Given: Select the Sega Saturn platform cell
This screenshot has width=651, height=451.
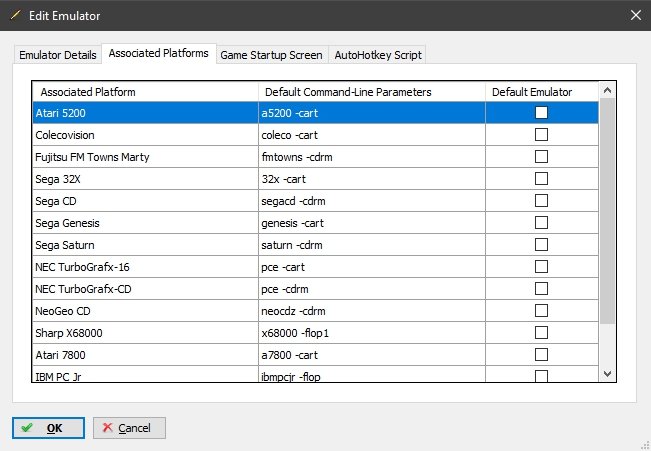Looking at the screenshot, I should coord(145,245).
